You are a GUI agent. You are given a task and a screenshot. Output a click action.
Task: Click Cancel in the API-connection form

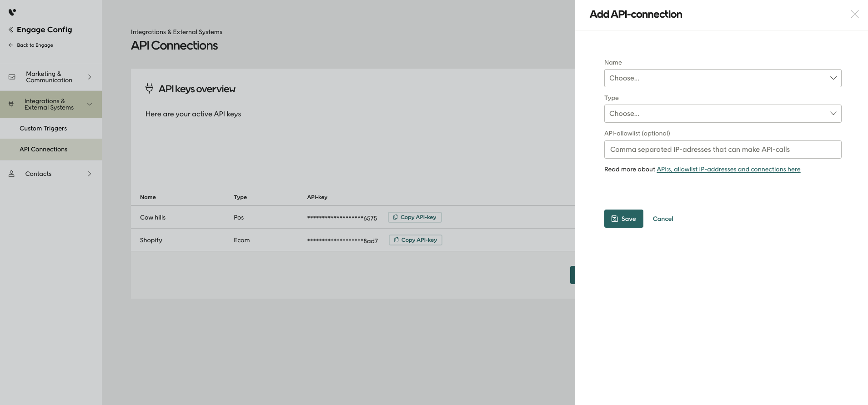coord(662,219)
